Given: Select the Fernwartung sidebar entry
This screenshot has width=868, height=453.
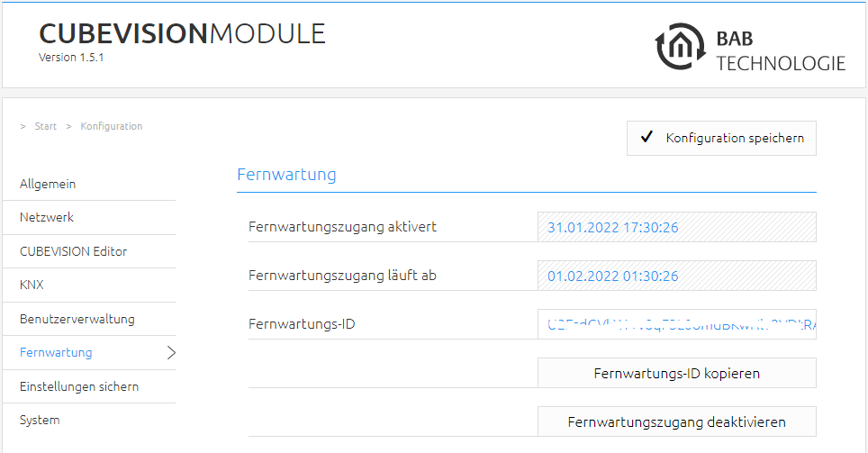Looking at the screenshot, I should pyautogui.click(x=89, y=353).
